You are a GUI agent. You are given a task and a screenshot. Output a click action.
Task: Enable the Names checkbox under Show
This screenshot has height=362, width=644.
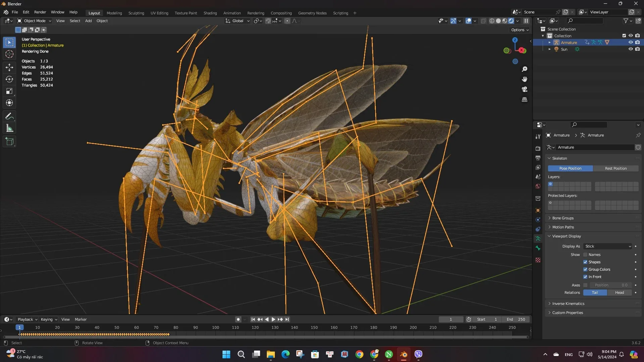(x=586, y=255)
